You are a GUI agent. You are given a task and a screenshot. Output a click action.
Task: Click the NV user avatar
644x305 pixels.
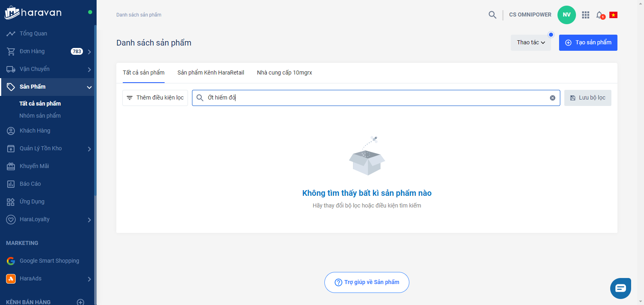(566, 15)
